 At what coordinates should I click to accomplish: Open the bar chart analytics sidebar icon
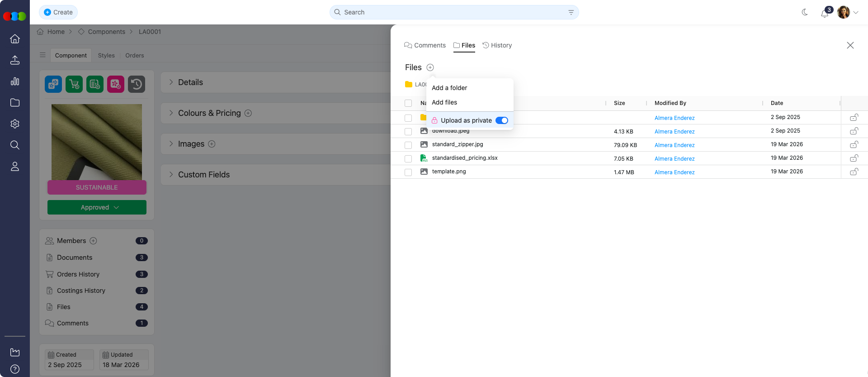[x=15, y=81]
